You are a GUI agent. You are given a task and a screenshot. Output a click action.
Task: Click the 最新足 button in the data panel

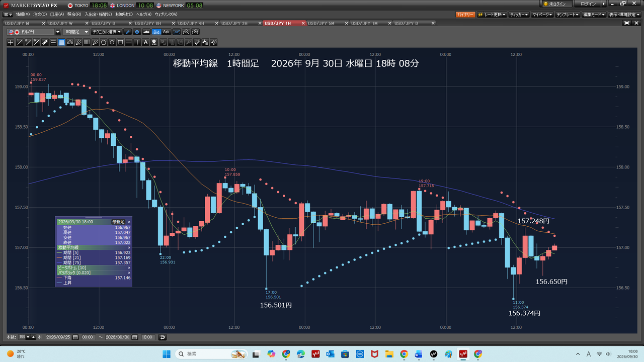point(118,222)
